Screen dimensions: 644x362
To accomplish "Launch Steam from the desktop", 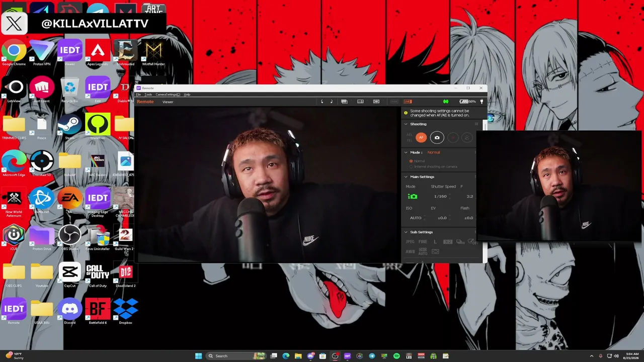I will click(x=69, y=128).
